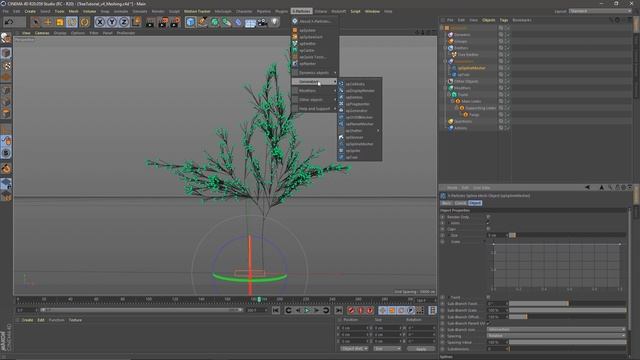Expand the Other objects submenu

tap(315, 100)
